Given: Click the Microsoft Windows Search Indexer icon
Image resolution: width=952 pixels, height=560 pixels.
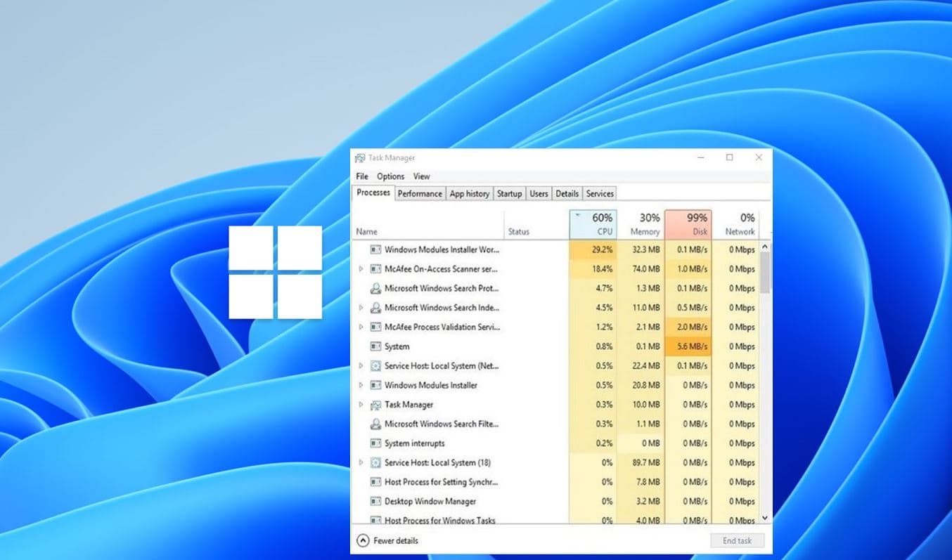Looking at the screenshot, I should click(x=375, y=308).
